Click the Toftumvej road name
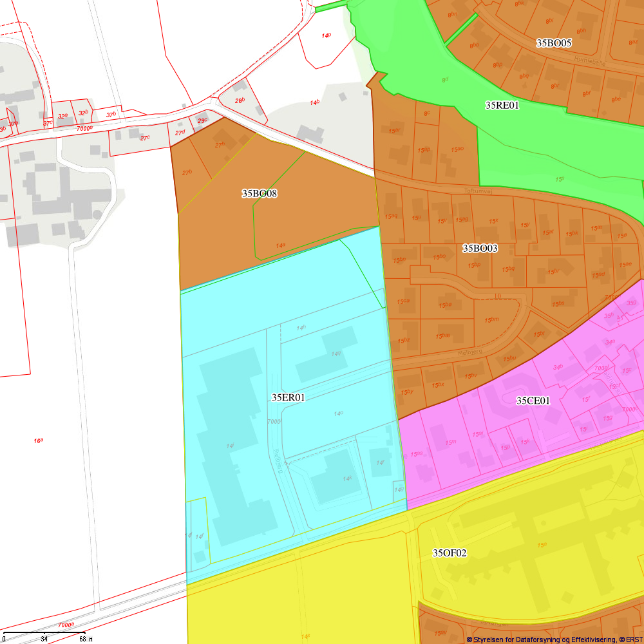This screenshot has height=644, width=644. (477, 191)
